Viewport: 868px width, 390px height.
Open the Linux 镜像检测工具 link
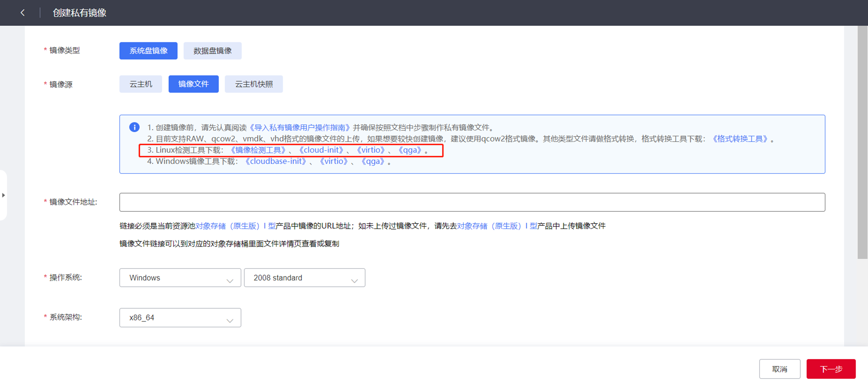coord(258,150)
